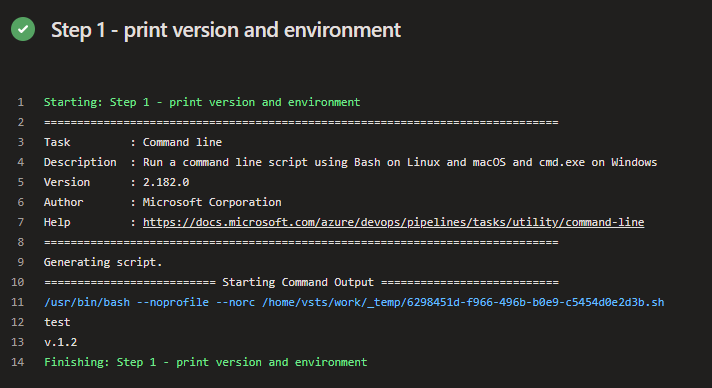712x388 pixels.
Task: Click the 'v.1.2' output line
Action: click(x=60, y=342)
